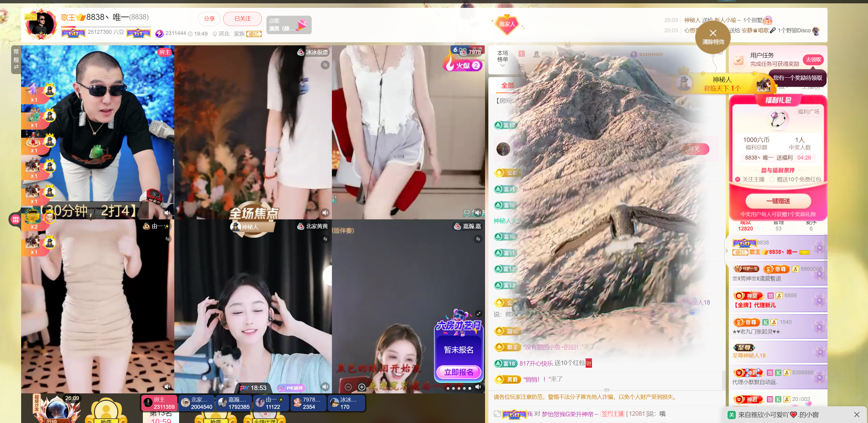
Task: Swap position icon on 北家黄黄 video
Action: [x=325, y=239]
